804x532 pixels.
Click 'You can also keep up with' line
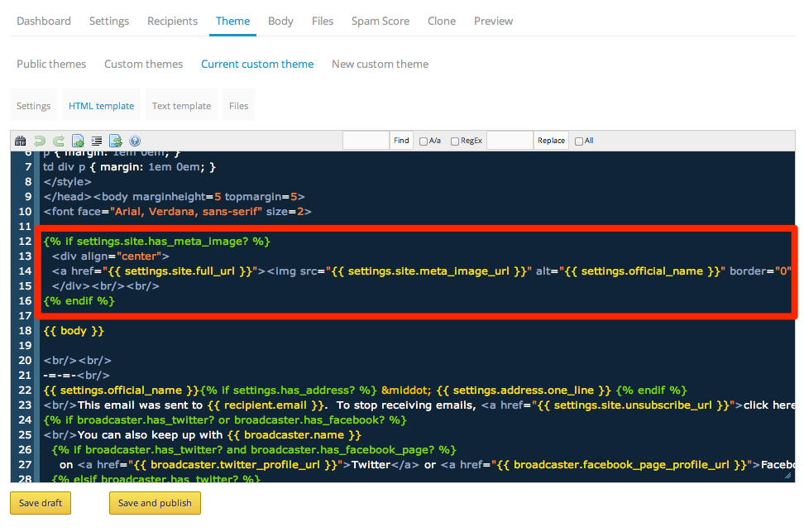202,435
